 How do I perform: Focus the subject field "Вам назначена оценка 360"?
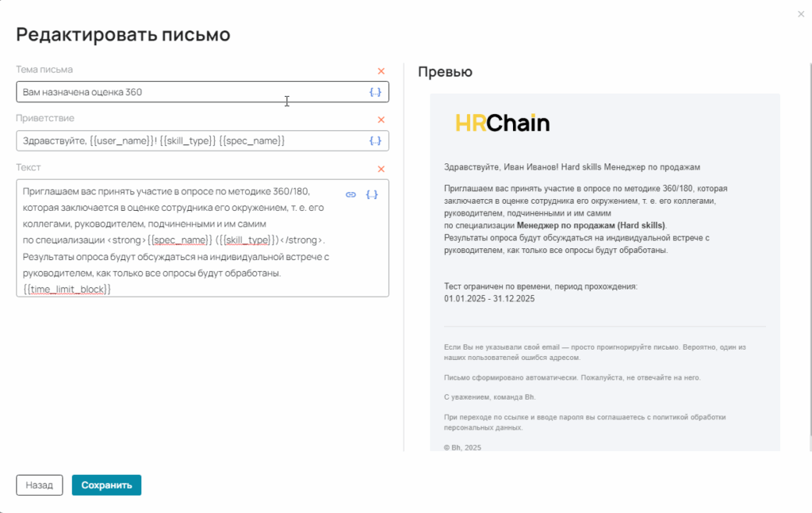click(190, 92)
